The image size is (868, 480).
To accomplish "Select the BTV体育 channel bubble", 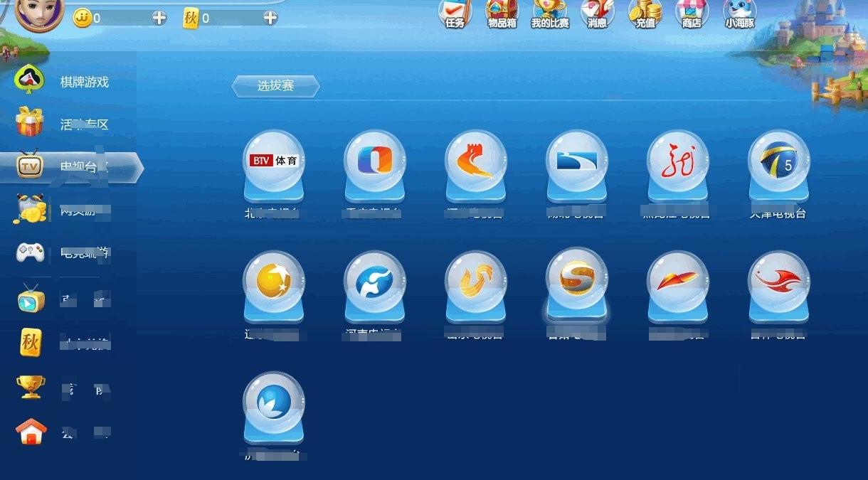I will (273, 162).
